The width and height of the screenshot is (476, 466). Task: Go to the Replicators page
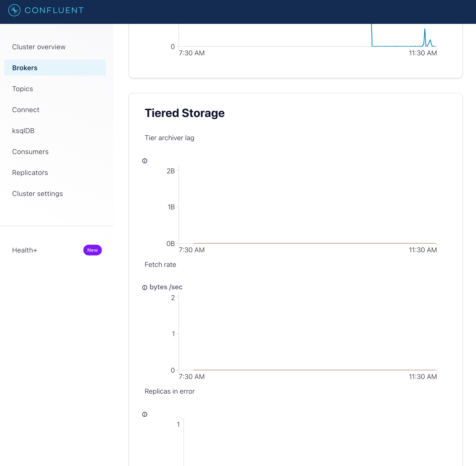click(x=30, y=173)
